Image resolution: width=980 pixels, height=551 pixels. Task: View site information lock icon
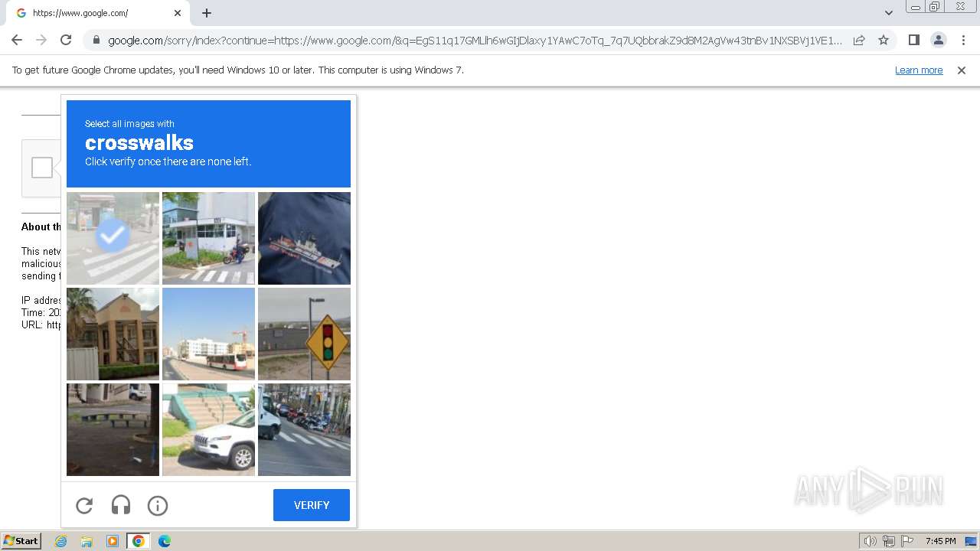coord(96,41)
